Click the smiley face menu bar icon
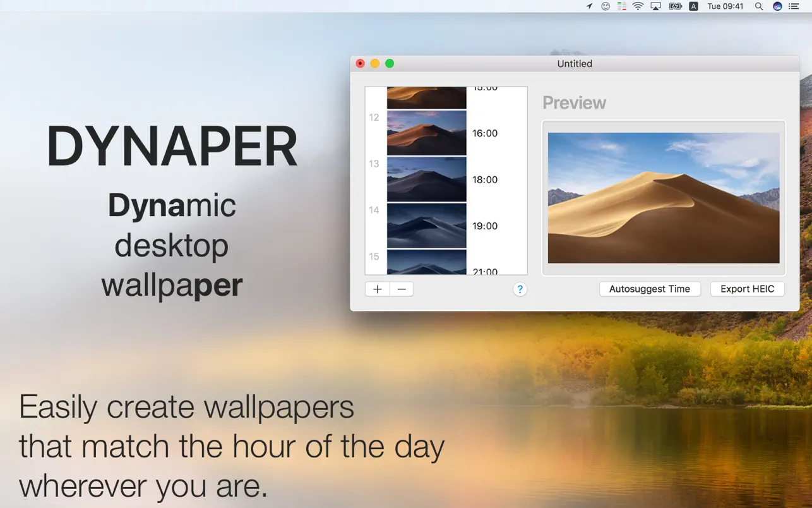The height and width of the screenshot is (508, 812). [x=606, y=6]
